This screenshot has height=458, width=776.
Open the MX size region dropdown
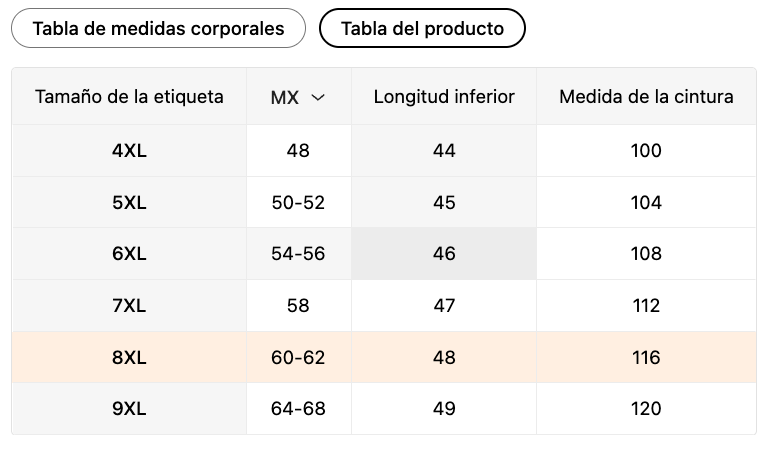298,97
